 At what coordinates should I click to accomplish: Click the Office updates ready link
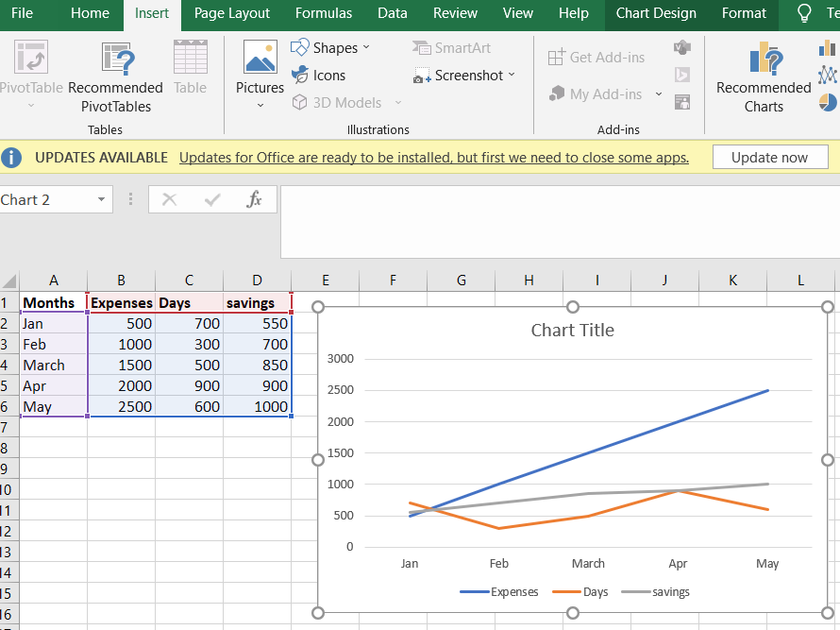click(433, 158)
